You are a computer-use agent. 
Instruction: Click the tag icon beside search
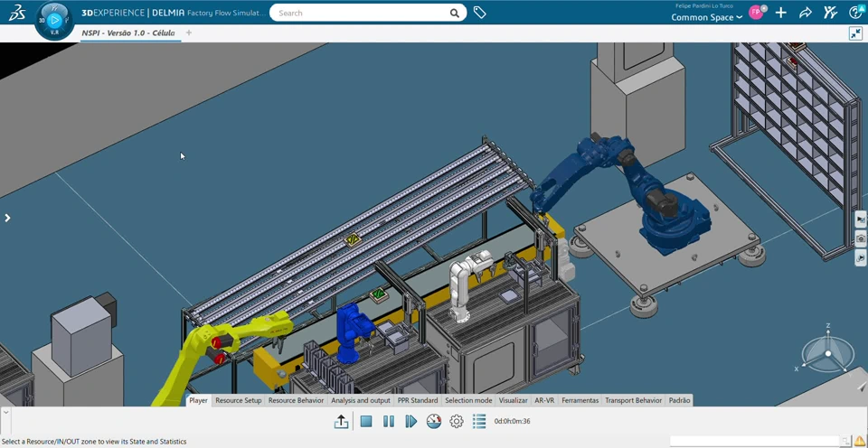pyautogui.click(x=479, y=13)
